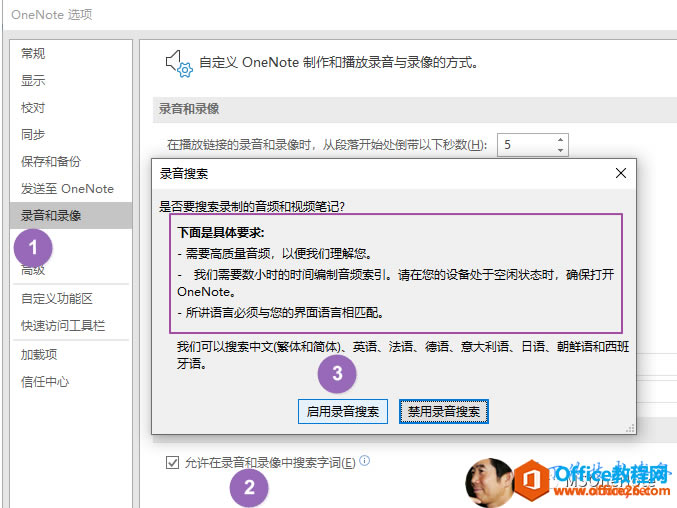
Task: Close the 录音搜索 dialog
Action: 621,173
